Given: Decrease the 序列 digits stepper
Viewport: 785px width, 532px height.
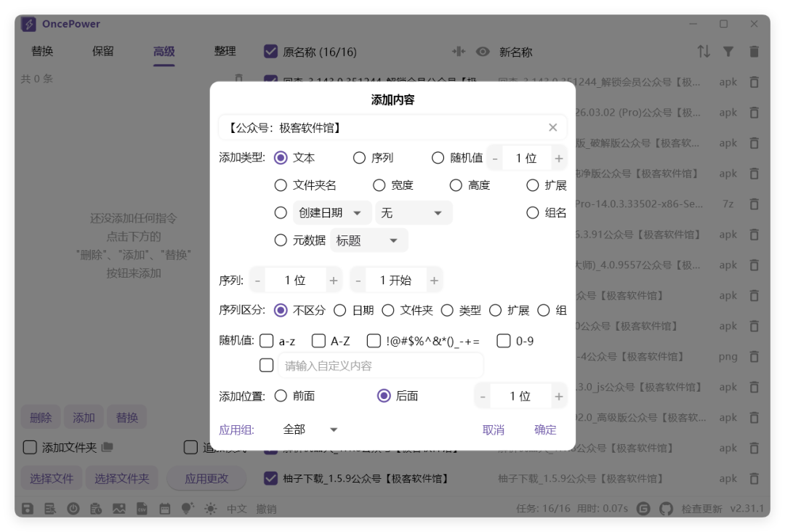Looking at the screenshot, I should click(257, 281).
